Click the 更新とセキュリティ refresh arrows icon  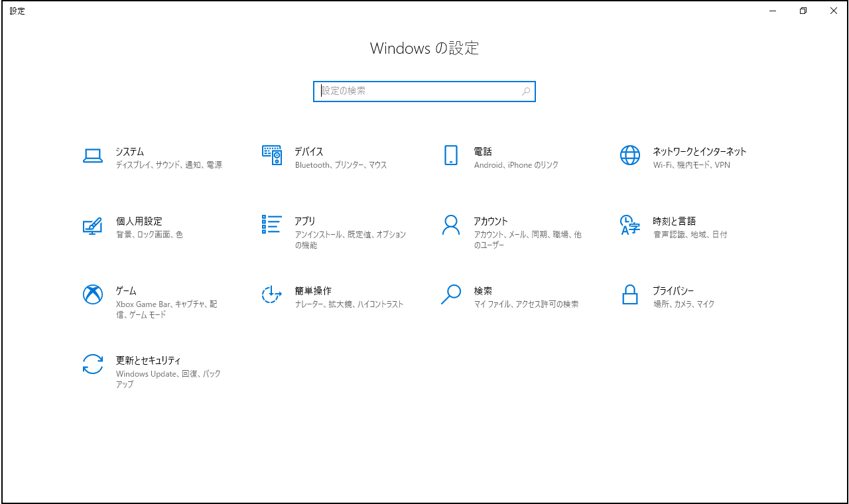pyautogui.click(x=93, y=364)
